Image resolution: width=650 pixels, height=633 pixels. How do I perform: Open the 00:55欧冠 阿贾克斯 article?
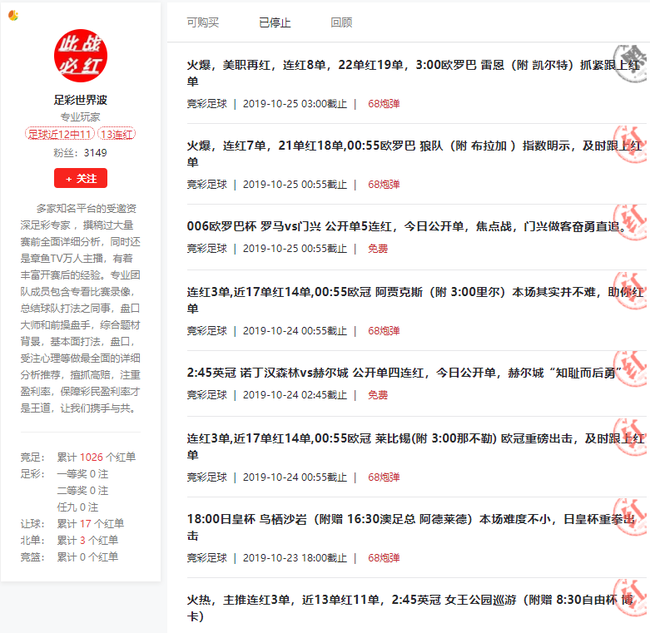(x=415, y=300)
